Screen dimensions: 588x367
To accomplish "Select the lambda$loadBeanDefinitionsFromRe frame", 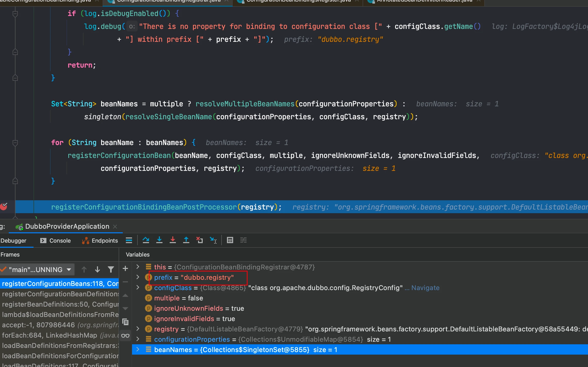I will [59, 315].
